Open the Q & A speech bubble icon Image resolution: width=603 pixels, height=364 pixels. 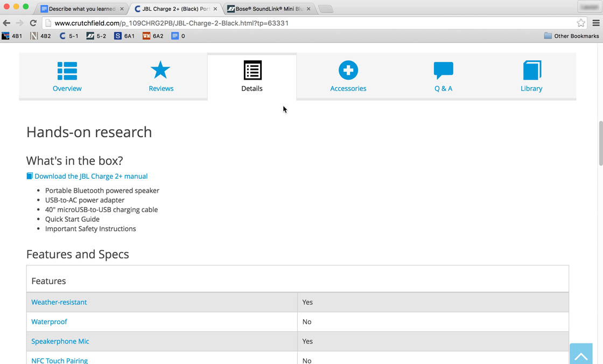coord(443,71)
